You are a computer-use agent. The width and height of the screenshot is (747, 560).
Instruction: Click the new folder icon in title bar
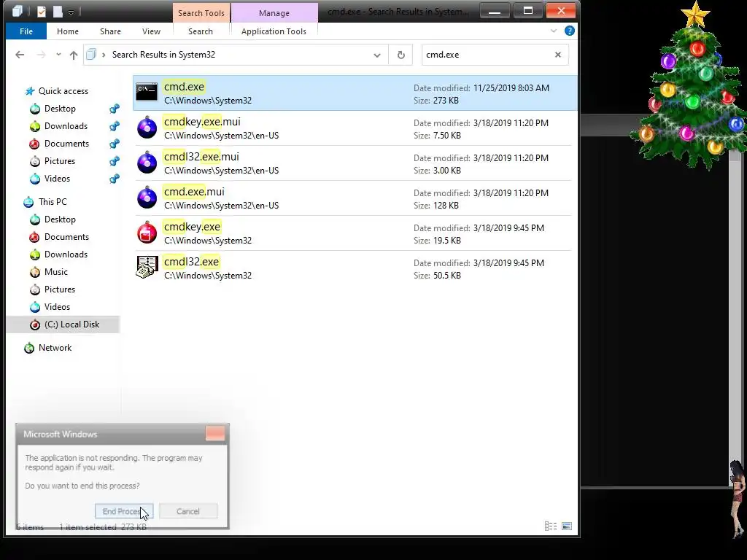coord(58,12)
